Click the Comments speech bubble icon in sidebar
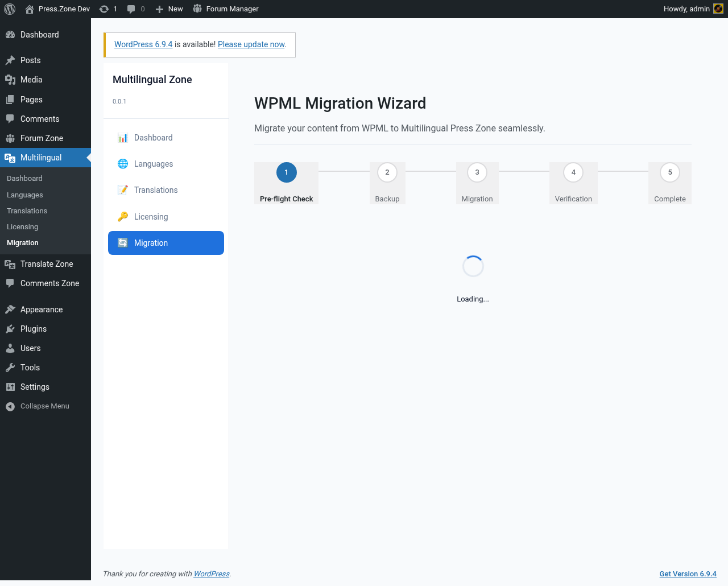This screenshot has height=586, width=728. 10,119
